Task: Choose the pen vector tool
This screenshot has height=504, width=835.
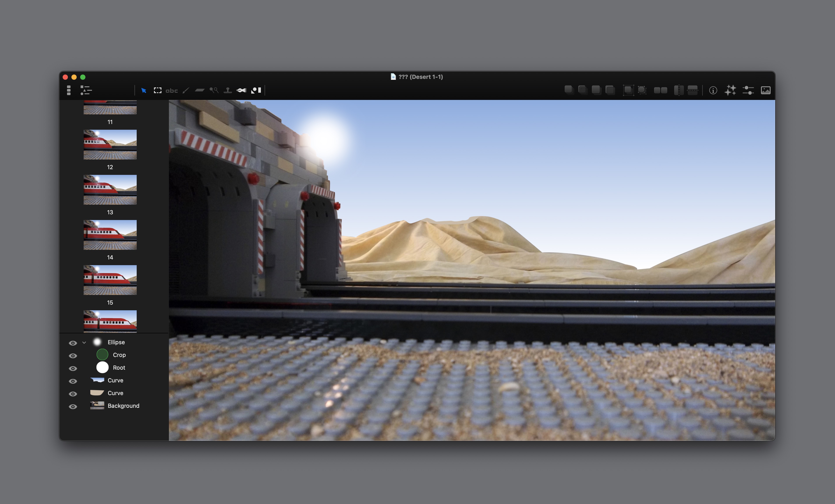Action: [x=241, y=91]
